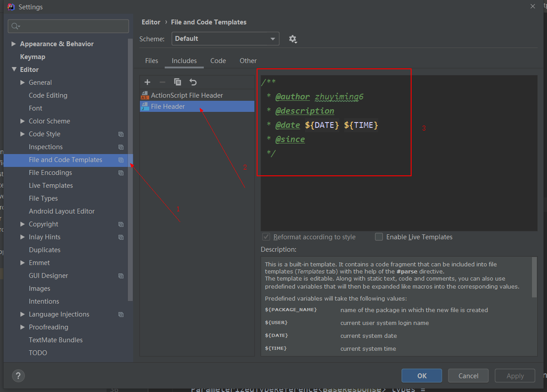Expand the Inlay Hints subsection
Viewport: 547px width, 392px height.
23,237
